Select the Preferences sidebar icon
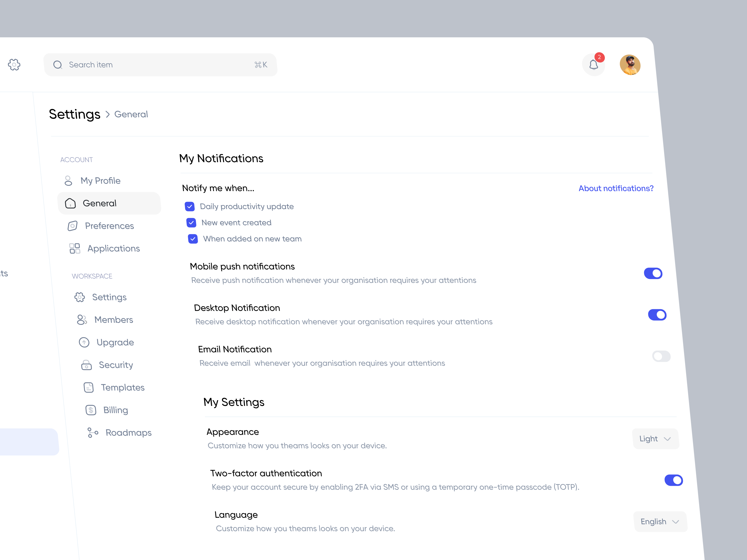 (73, 226)
